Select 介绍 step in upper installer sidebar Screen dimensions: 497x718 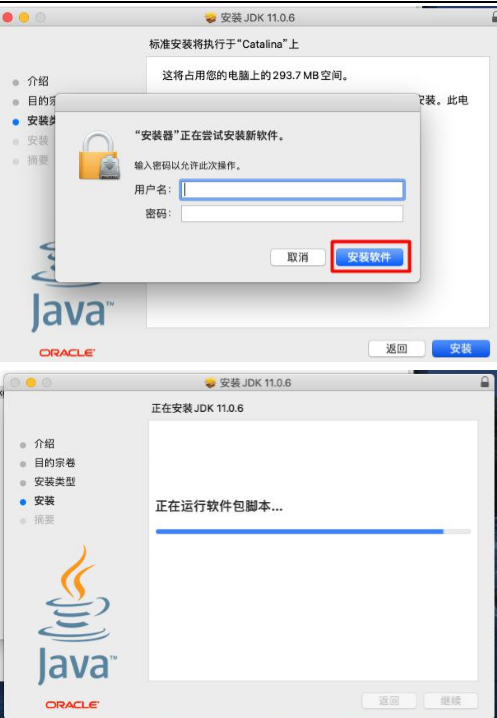(x=38, y=82)
